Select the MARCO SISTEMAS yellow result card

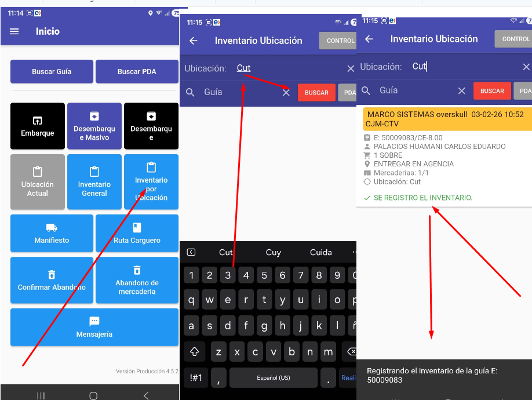[x=446, y=119]
